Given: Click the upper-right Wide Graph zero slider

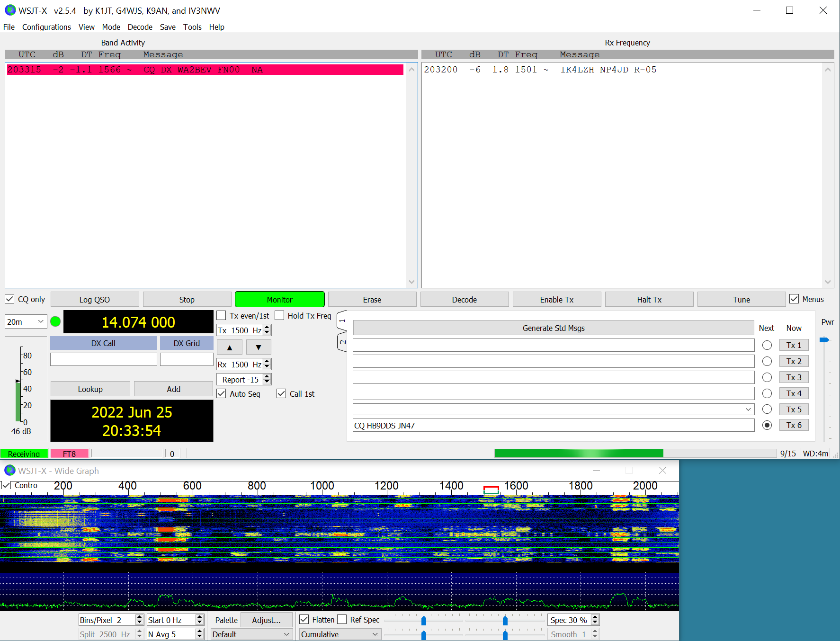Looking at the screenshot, I should (505, 620).
